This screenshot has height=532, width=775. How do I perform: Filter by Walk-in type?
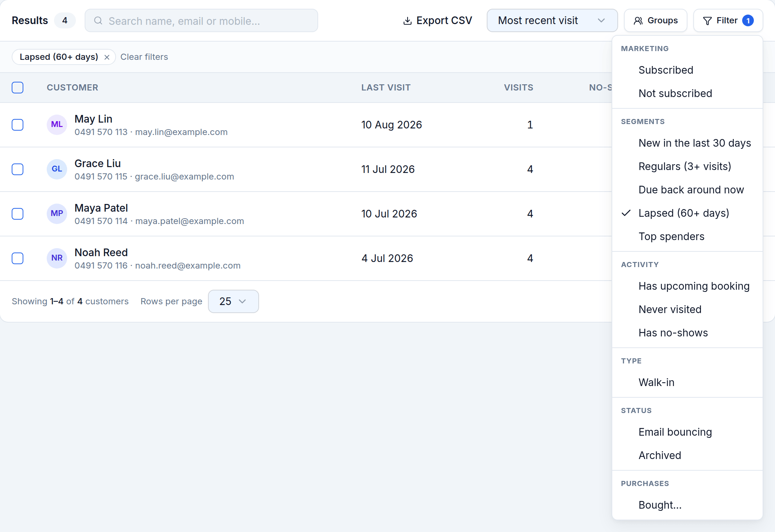point(687,382)
